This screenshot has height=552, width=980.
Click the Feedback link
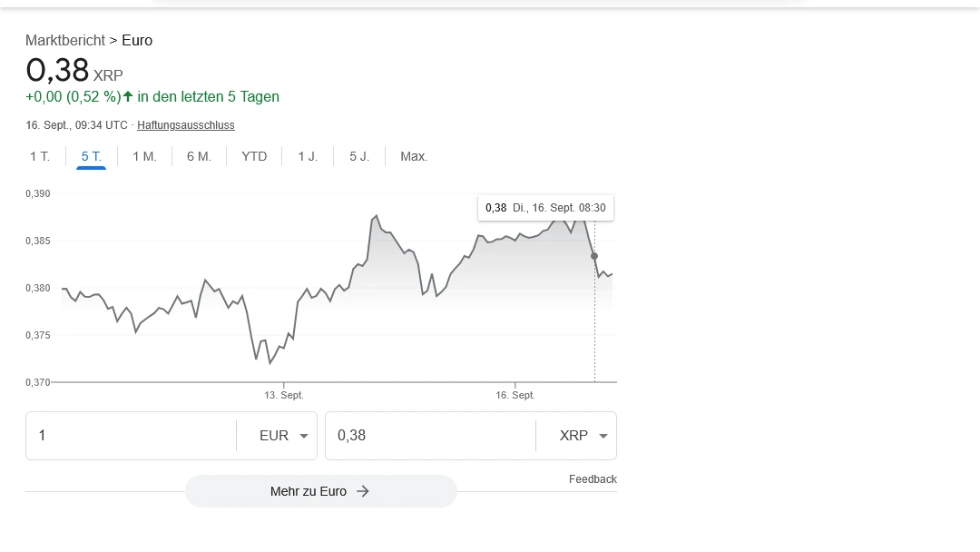tap(593, 478)
